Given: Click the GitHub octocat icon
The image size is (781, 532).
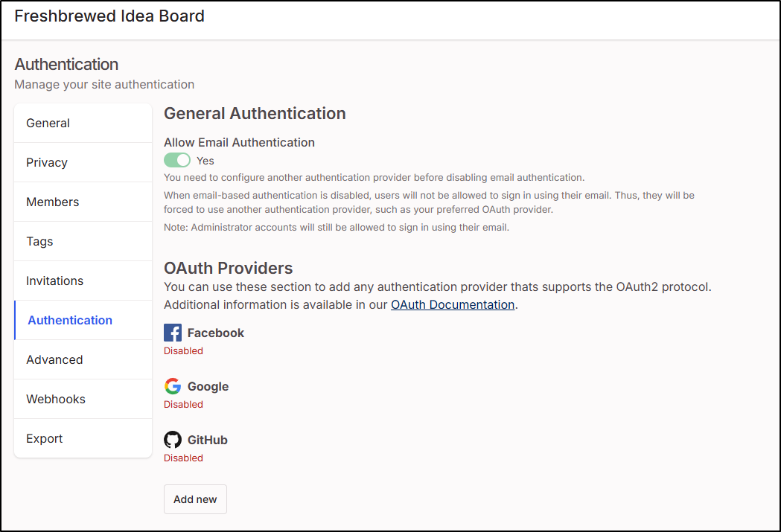Looking at the screenshot, I should click(172, 440).
